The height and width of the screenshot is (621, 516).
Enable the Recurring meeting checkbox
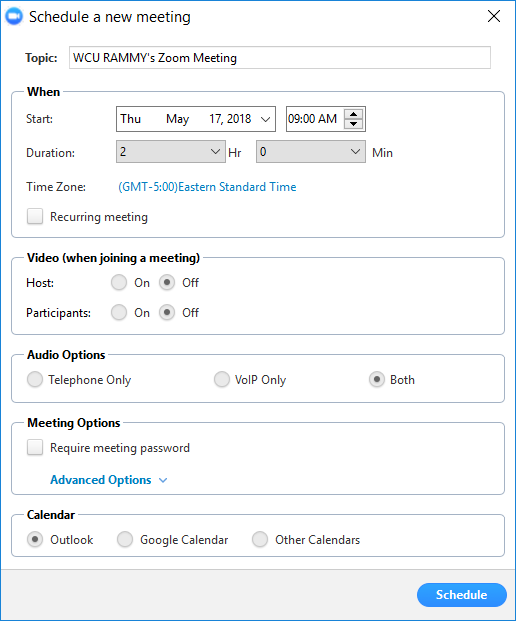[x=35, y=217]
